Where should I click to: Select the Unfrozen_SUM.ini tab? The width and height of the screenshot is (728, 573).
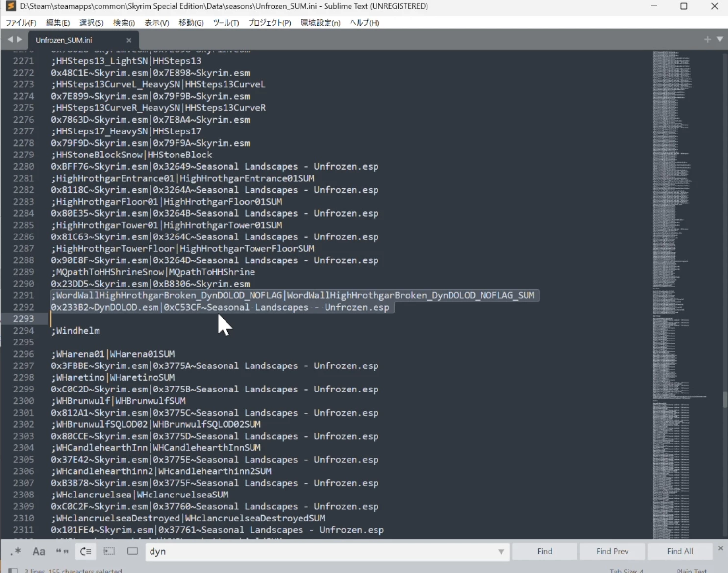pyautogui.click(x=84, y=40)
